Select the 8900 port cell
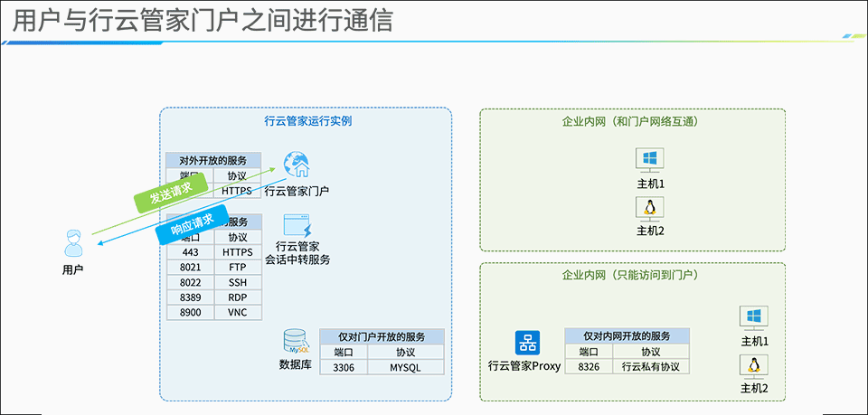 pyautogui.click(x=190, y=312)
